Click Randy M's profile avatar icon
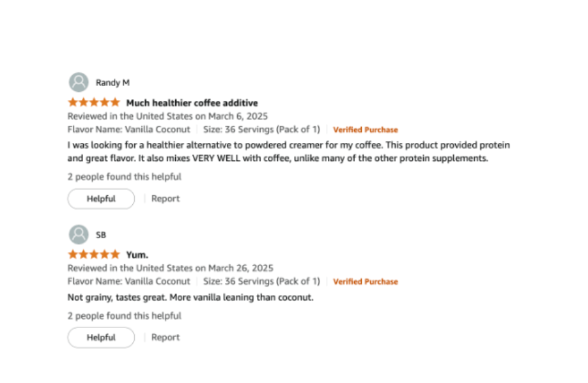This screenshot has width=588, height=383. click(x=78, y=82)
